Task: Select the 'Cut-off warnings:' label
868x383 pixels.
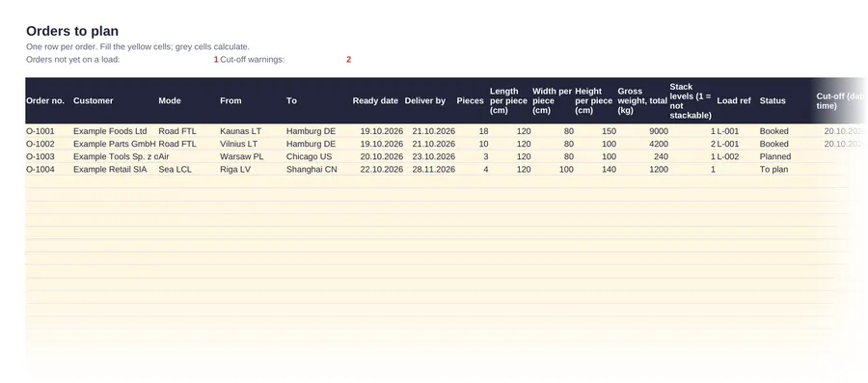Action: click(x=253, y=59)
